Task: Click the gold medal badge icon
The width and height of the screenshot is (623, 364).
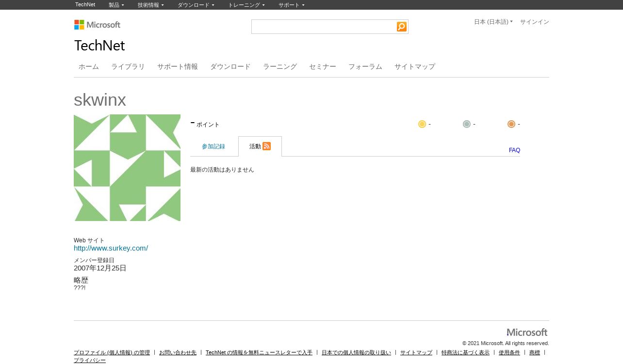Action: (422, 124)
